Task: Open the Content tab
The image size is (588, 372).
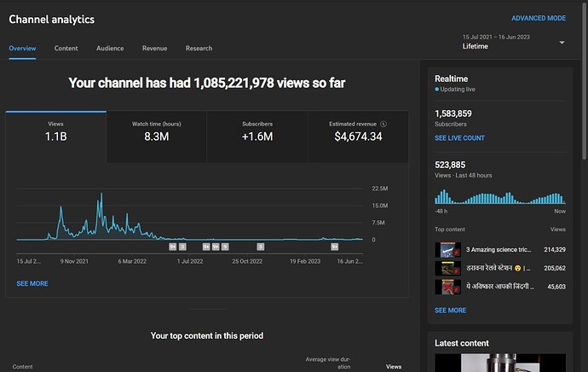Action: point(66,49)
